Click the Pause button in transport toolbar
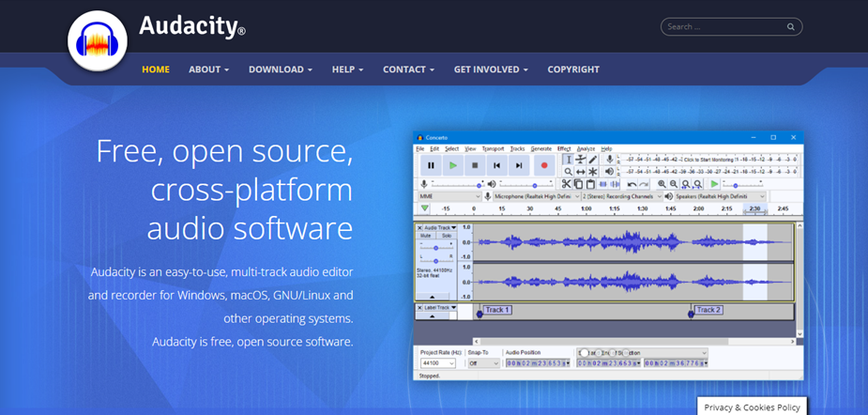The image size is (868, 415). click(431, 165)
